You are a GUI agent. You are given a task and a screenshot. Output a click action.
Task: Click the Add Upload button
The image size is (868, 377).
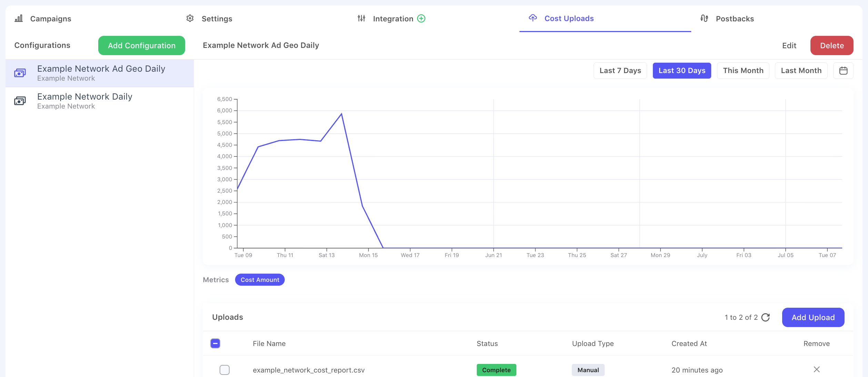point(813,317)
